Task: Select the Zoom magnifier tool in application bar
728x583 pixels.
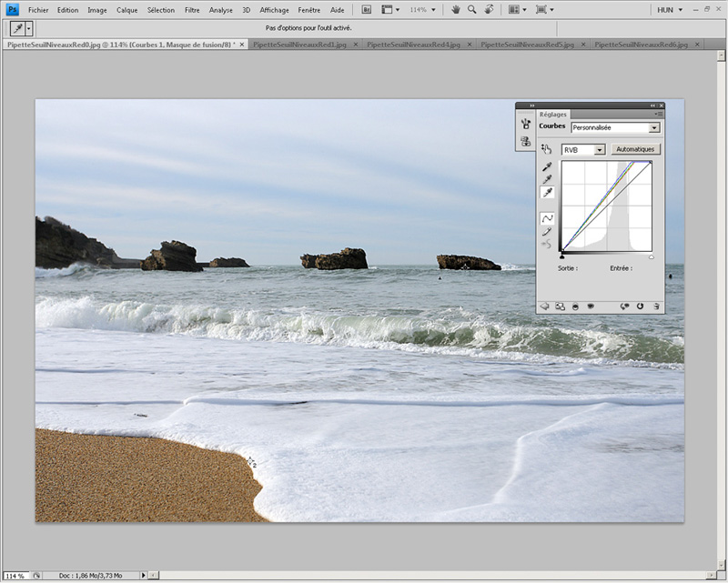Action: click(471, 10)
